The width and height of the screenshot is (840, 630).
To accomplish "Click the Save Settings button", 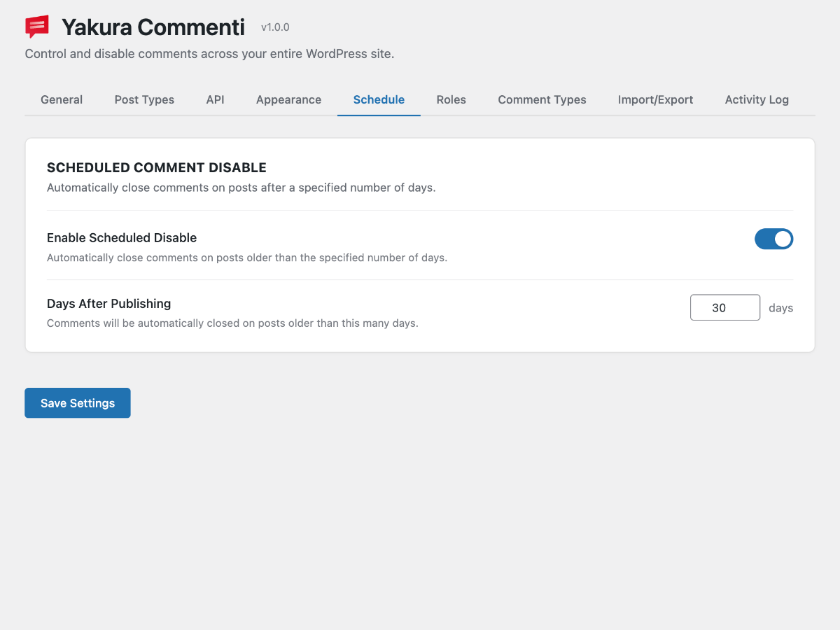I will 77,402.
